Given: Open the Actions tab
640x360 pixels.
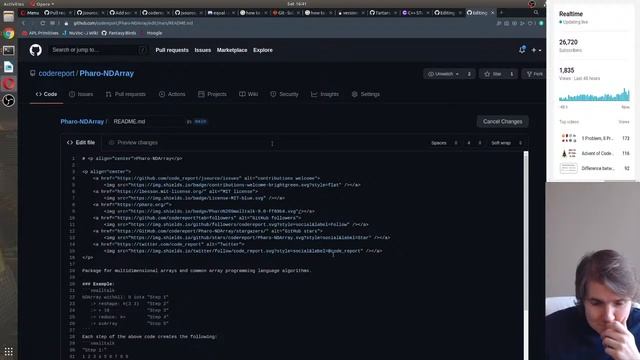Looking at the screenshot, I should tap(172, 94).
